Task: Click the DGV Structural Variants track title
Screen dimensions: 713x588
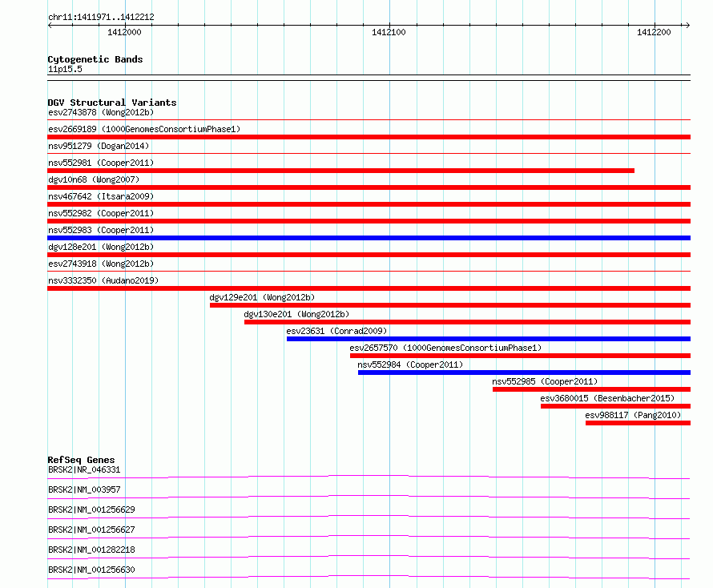Action: (112, 103)
